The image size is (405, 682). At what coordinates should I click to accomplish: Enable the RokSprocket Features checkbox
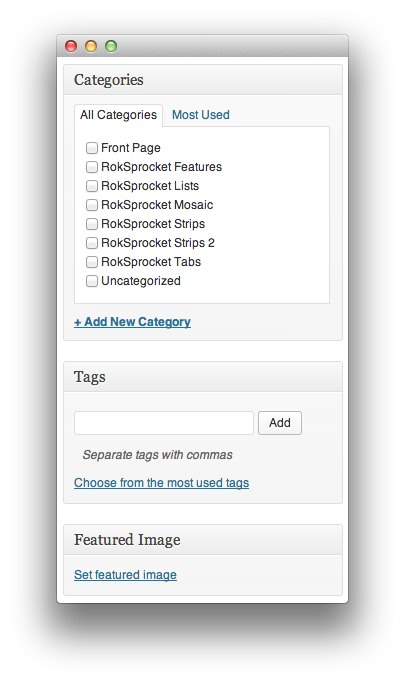click(x=92, y=167)
